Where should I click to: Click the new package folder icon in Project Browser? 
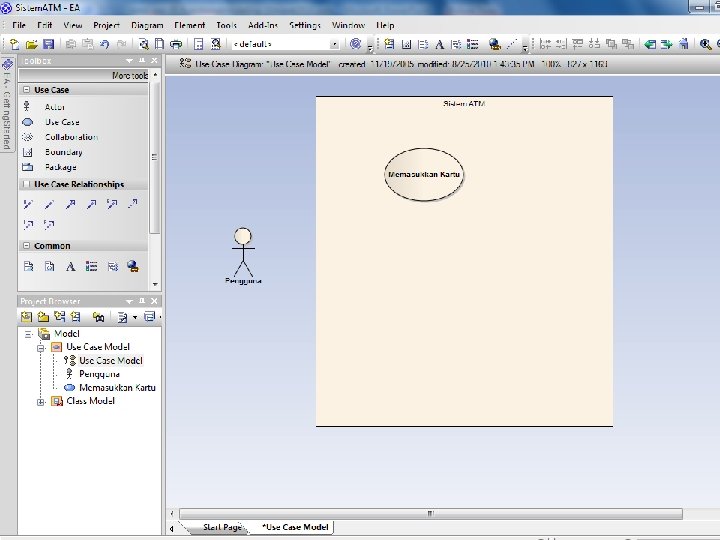tap(43, 317)
